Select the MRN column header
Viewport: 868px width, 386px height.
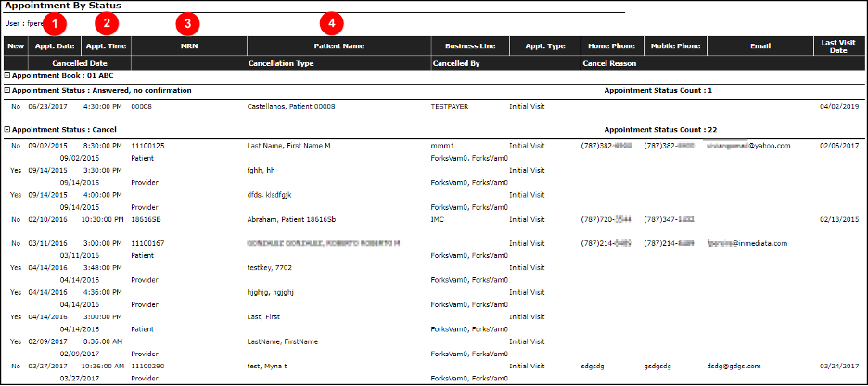pyautogui.click(x=189, y=45)
